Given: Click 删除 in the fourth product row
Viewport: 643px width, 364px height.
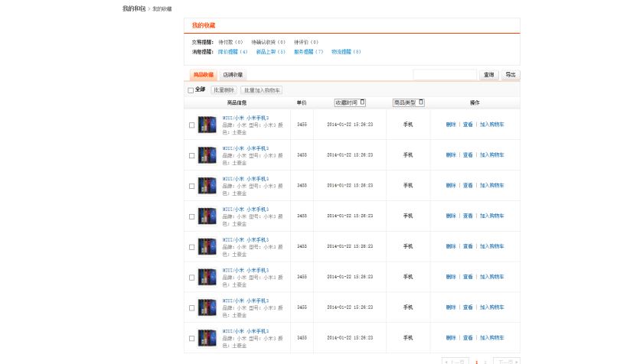Looking at the screenshot, I should [451, 216].
